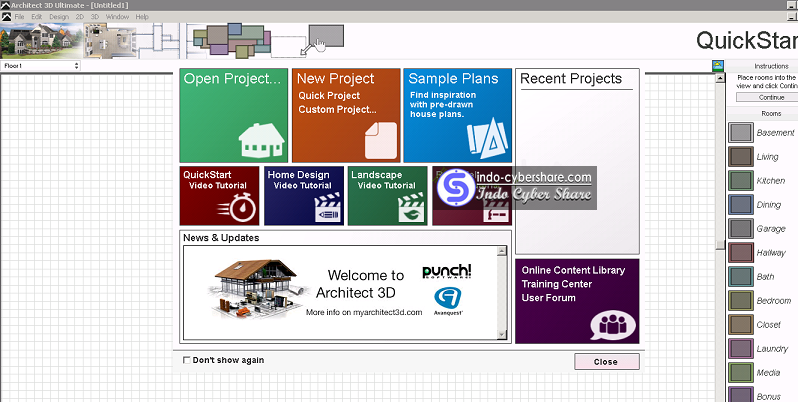The image size is (798, 402).
Task: Close the QuickStart welcome dialog
Action: click(x=607, y=362)
